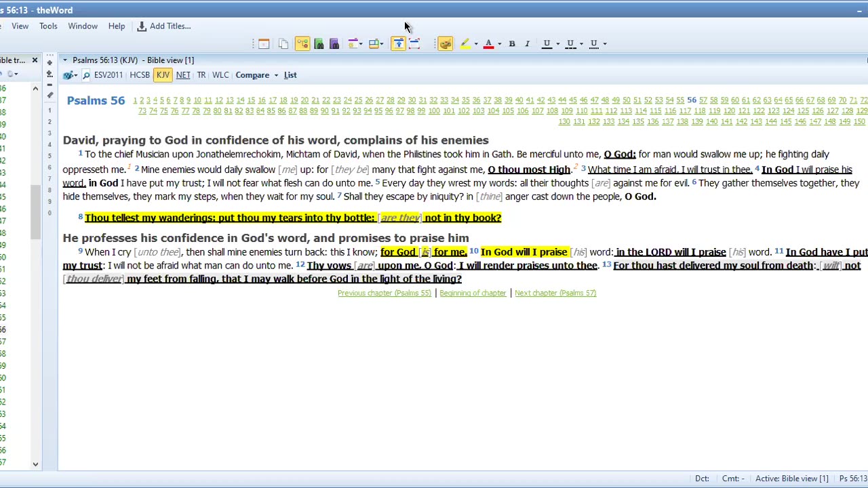
Task: Toggle bold formatting
Action: pyautogui.click(x=512, y=44)
